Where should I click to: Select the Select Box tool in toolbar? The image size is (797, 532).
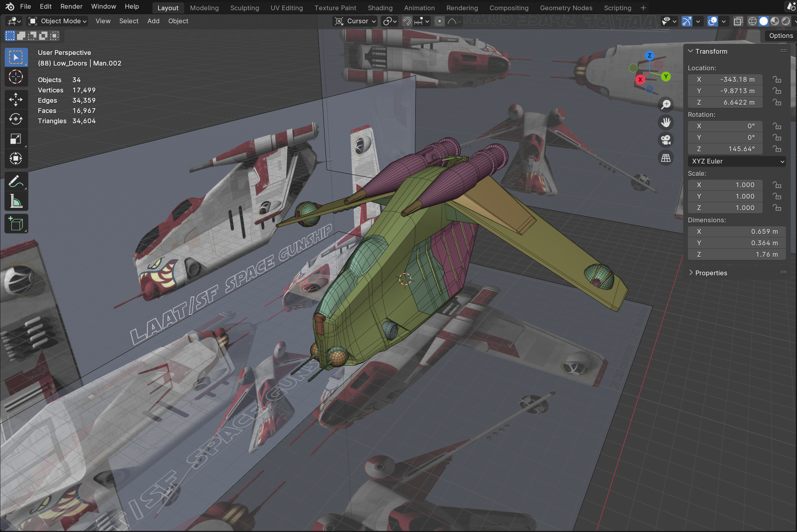(16, 58)
